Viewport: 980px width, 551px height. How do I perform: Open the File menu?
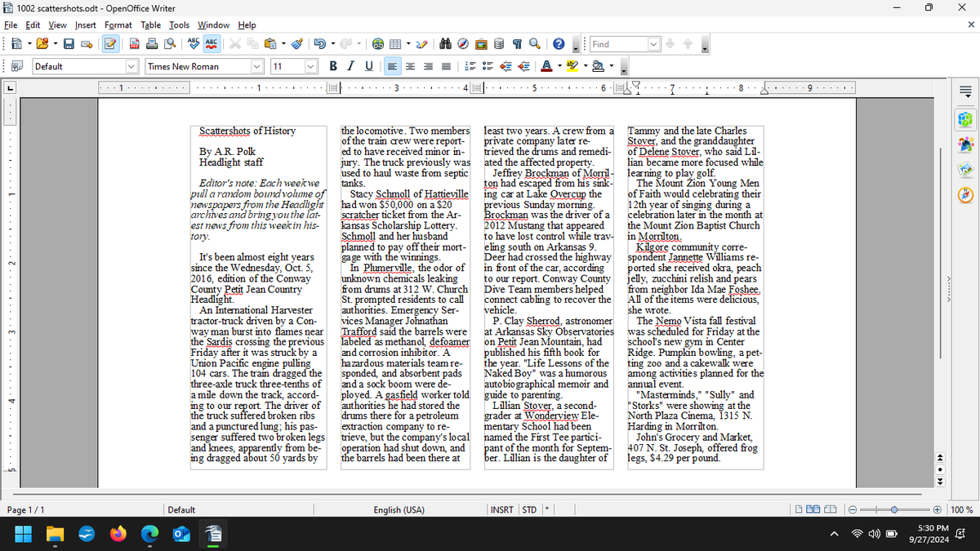(11, 25)
